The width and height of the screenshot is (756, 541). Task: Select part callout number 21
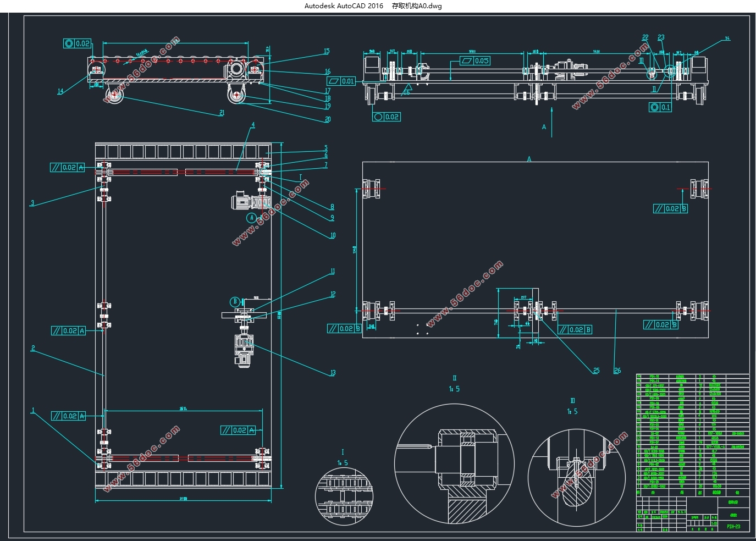coord(222,113)
